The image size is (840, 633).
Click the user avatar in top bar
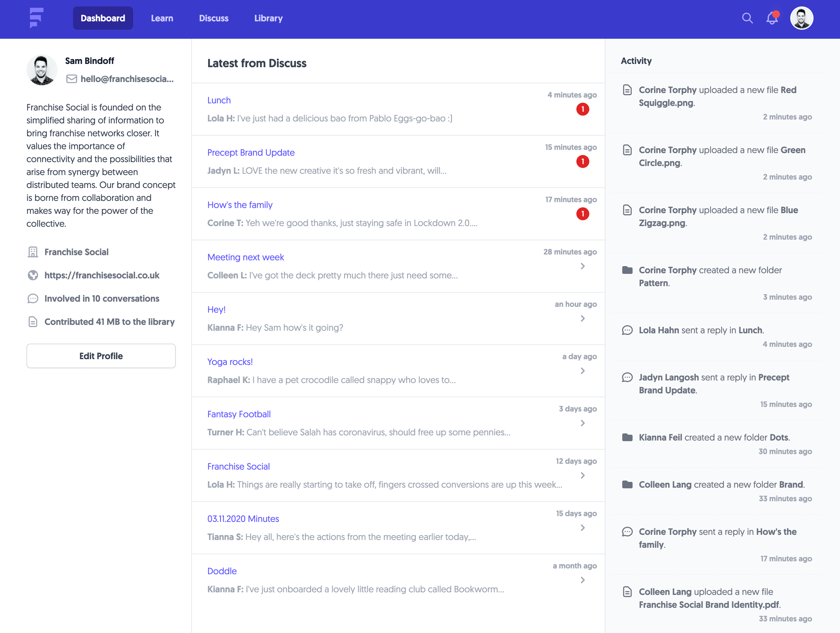click(x=801, y=18)
